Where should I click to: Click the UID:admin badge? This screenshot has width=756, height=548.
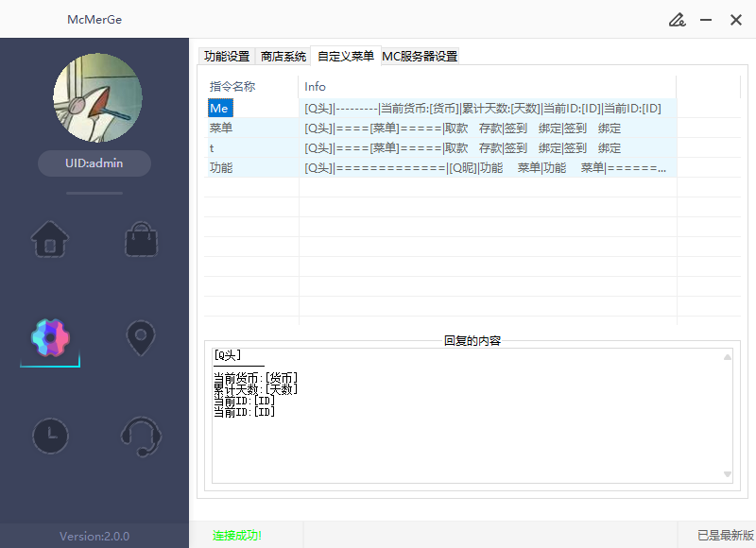tap(94, 163)
